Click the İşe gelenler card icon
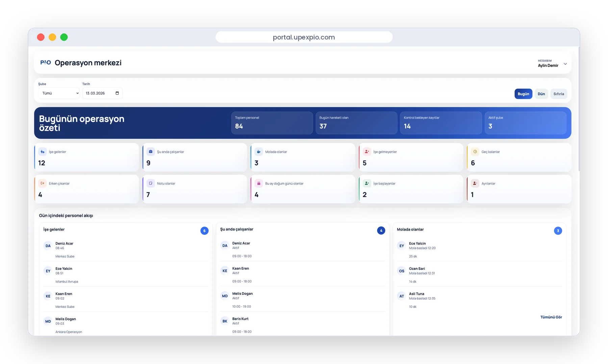Screen dimensions: 608x364 [x=42, y=152]
